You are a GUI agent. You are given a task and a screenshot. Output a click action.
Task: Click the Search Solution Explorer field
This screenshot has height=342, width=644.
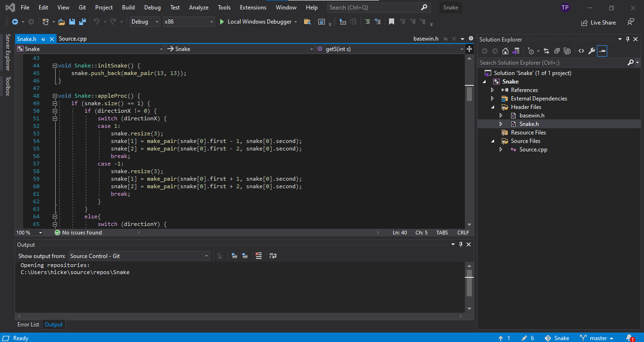tap(552, 63)
